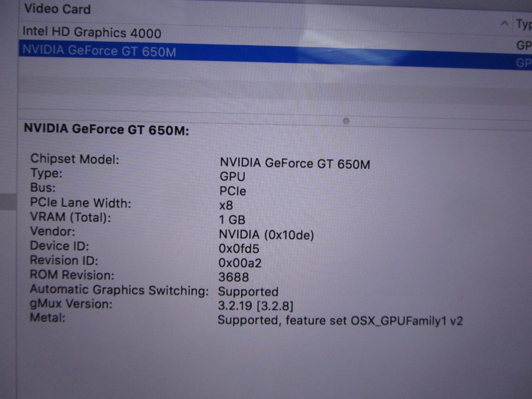Image resolution: width=532 pixels, height=399 pixels.
Task: Click the Vendor value "NVIDIA (0x10de)"
Action: pos(267,234)
